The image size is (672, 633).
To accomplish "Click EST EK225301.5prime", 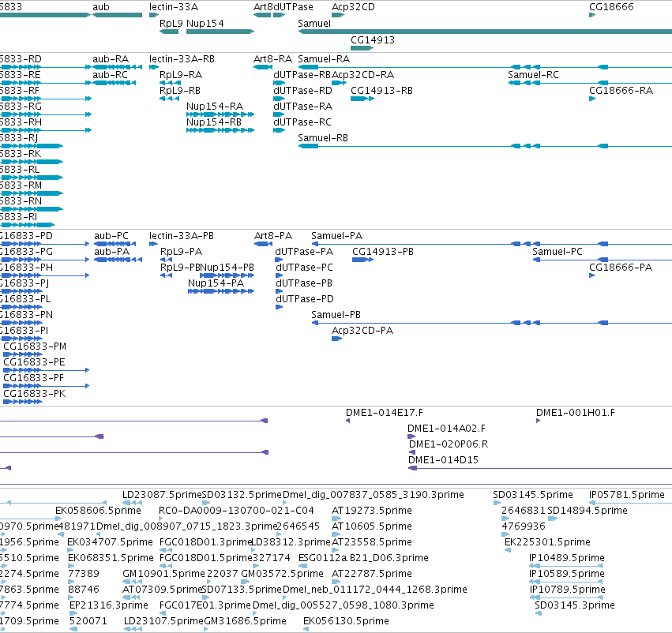I will coord(547,542).
